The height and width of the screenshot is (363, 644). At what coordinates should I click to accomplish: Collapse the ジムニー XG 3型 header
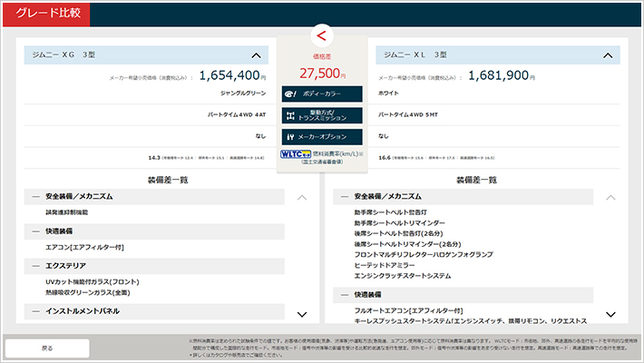click(x=146, y=55)
